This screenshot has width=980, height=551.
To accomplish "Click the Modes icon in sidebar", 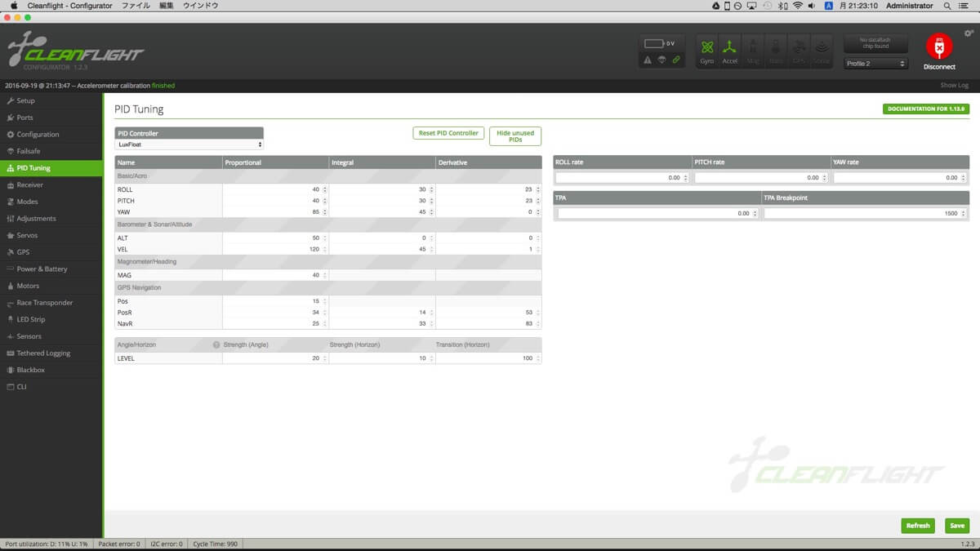I will pyautogui.click(x=10, y=202).
